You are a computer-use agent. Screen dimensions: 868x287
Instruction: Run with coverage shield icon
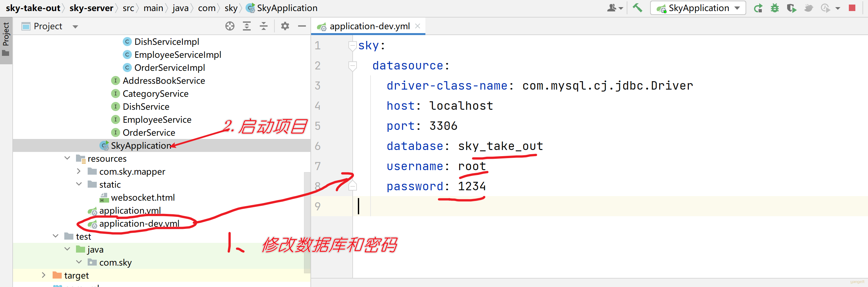pos(791,8)
